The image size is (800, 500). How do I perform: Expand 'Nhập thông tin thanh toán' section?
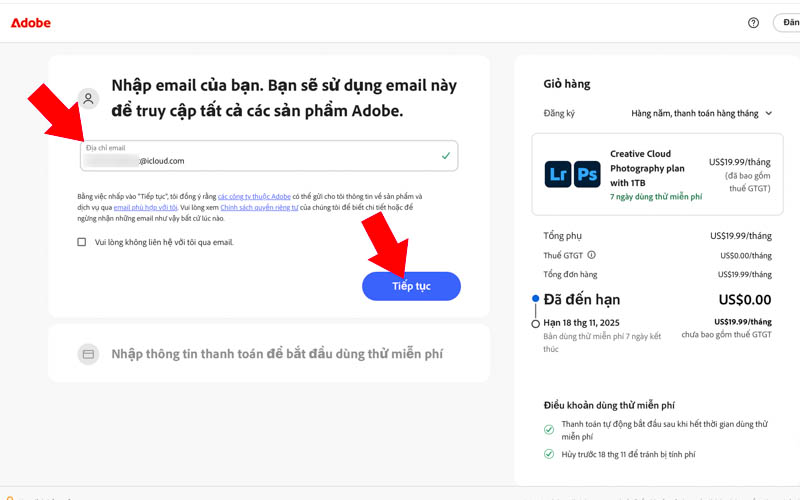pos(269,354)
